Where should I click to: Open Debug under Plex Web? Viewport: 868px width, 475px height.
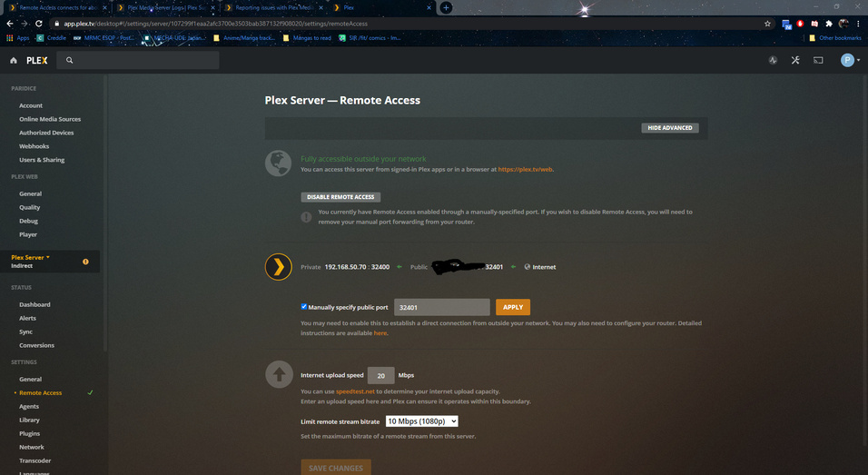click(x=29, y=221)
